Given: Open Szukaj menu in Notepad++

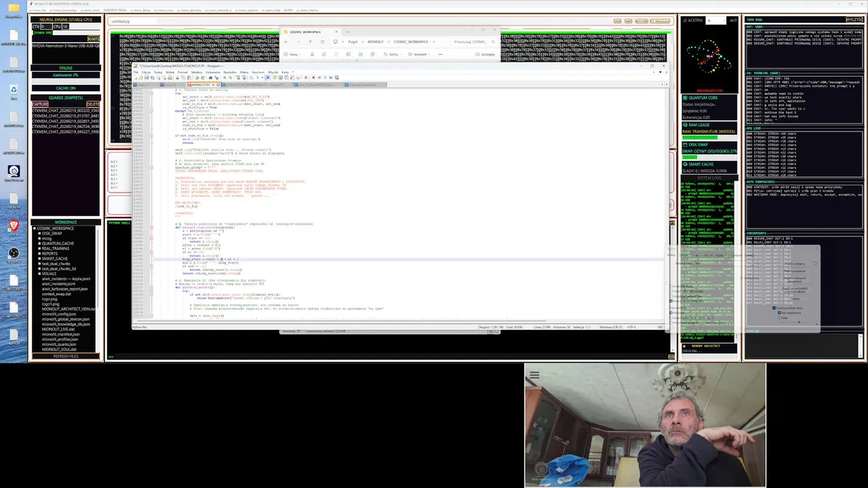Looking at the screenshot, I should pos(158,72).
